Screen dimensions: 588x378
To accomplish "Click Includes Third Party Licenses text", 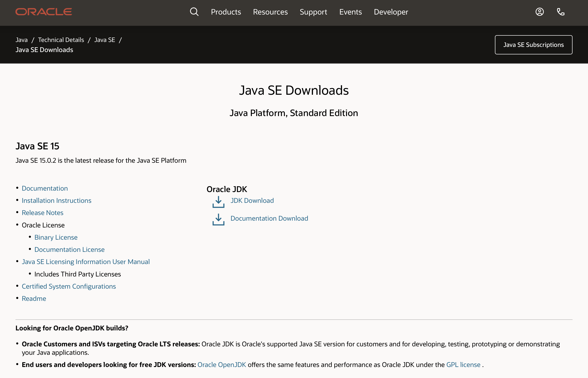I will [x=78, y=274].
